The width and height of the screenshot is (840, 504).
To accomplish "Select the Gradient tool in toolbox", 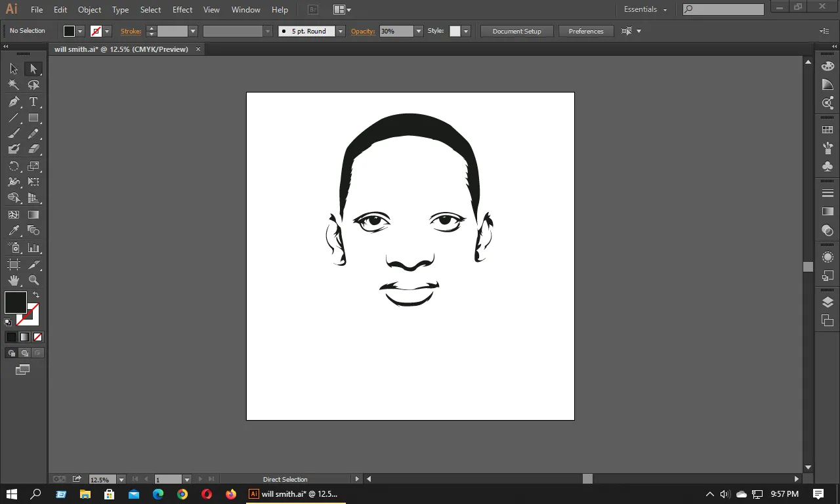I will point(33,215).
